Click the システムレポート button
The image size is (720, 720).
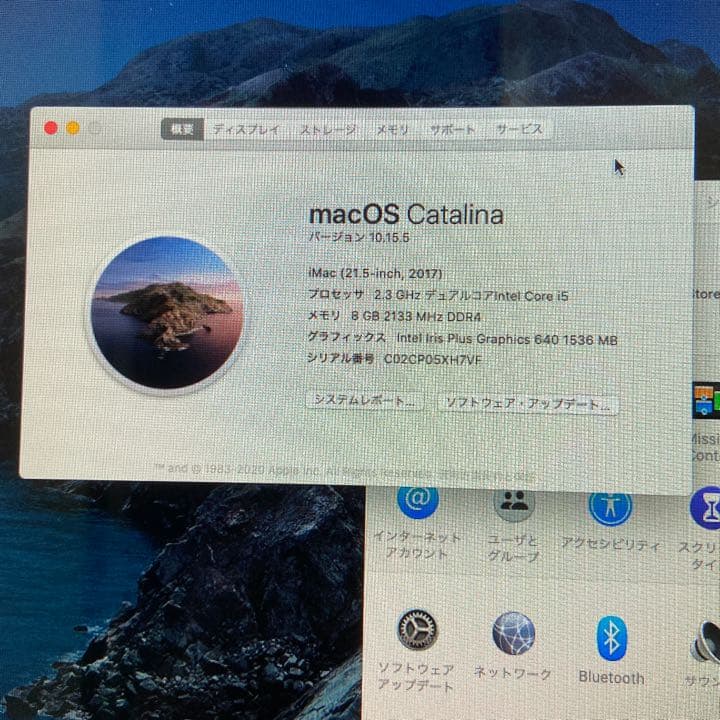pos(365,400)
